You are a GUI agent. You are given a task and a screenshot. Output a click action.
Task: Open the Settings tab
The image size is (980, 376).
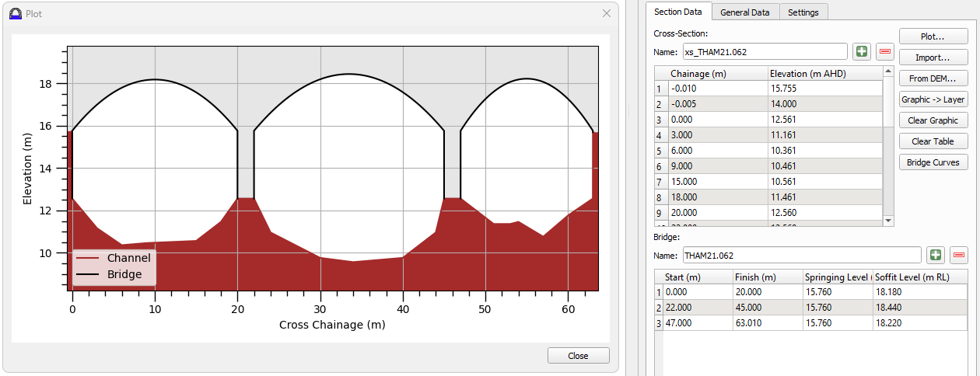803,12
